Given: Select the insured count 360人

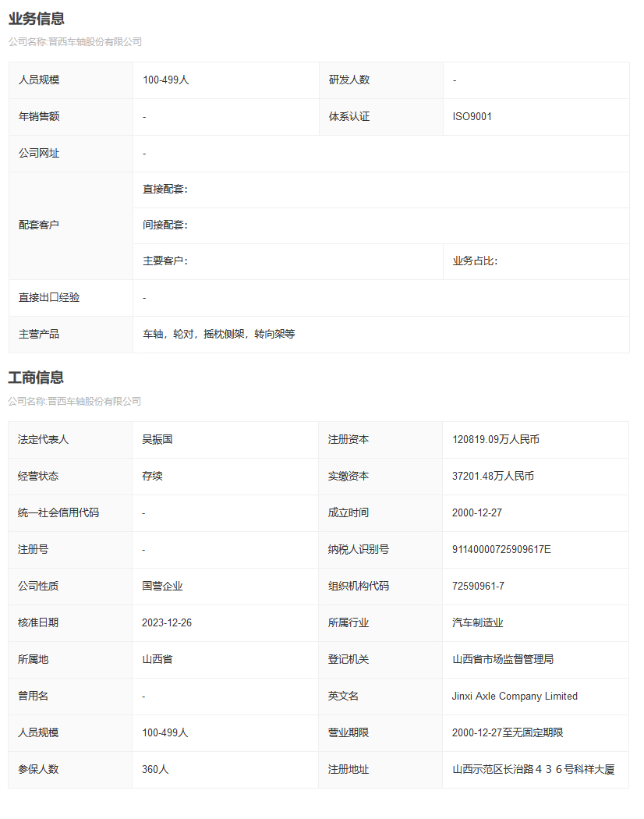Looking at the screenshot, I should click(x=155, y=769).
